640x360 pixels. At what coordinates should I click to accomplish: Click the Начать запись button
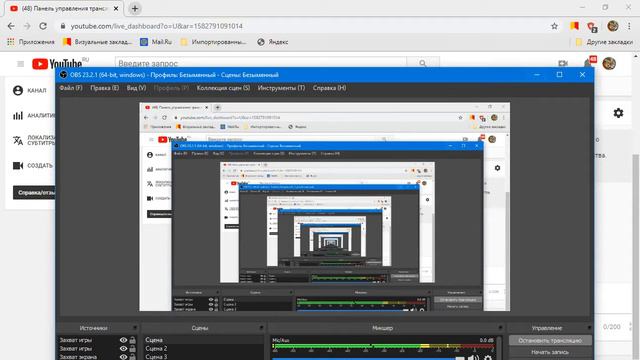(550, 352)
